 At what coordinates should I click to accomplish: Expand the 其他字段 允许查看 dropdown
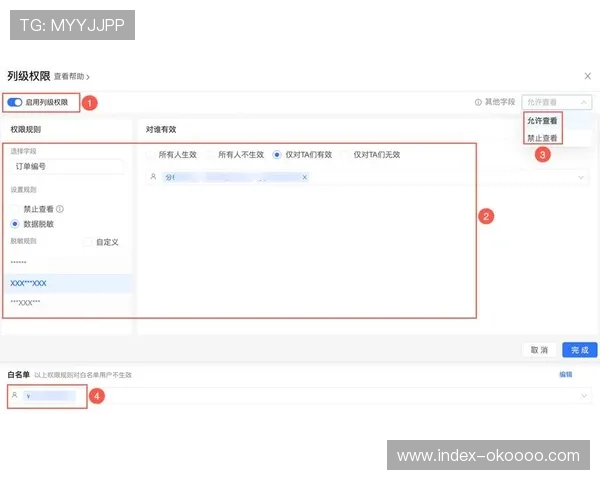tap(556, 102)
